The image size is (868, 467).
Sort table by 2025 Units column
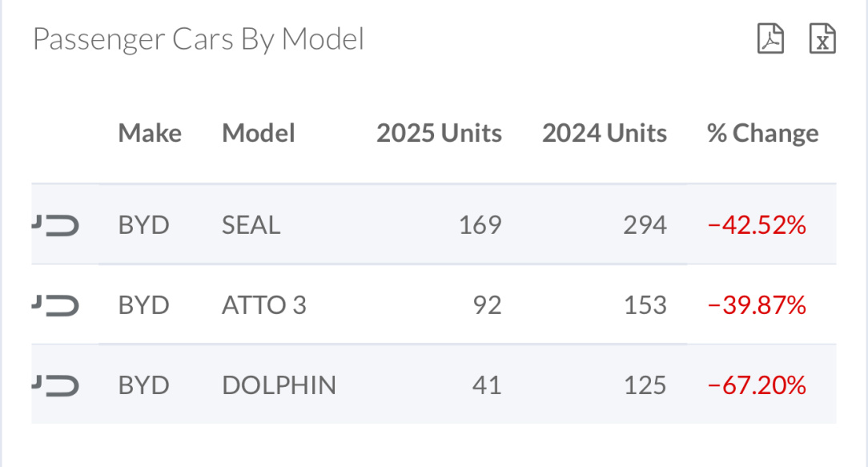439,133
